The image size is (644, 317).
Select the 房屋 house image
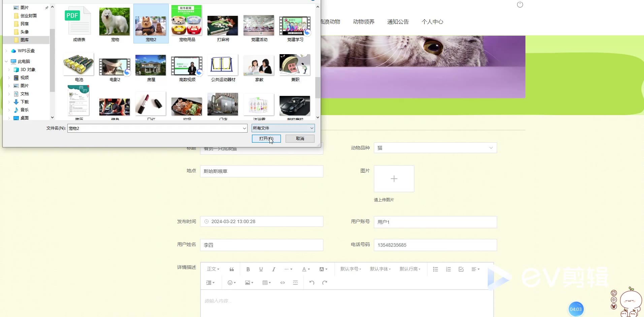(151, 68)
